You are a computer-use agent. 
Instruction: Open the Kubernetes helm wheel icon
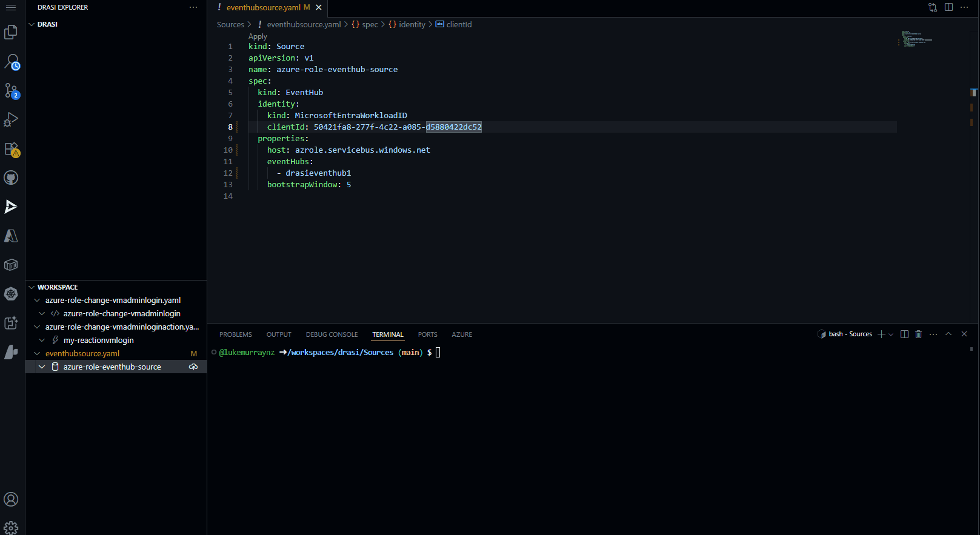pyautogui.click(x=11, y=294)
